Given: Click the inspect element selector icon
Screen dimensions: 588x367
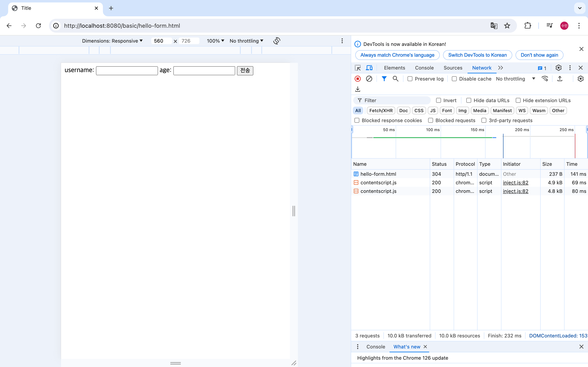Looking at the screenshot, I should (358, 68).
